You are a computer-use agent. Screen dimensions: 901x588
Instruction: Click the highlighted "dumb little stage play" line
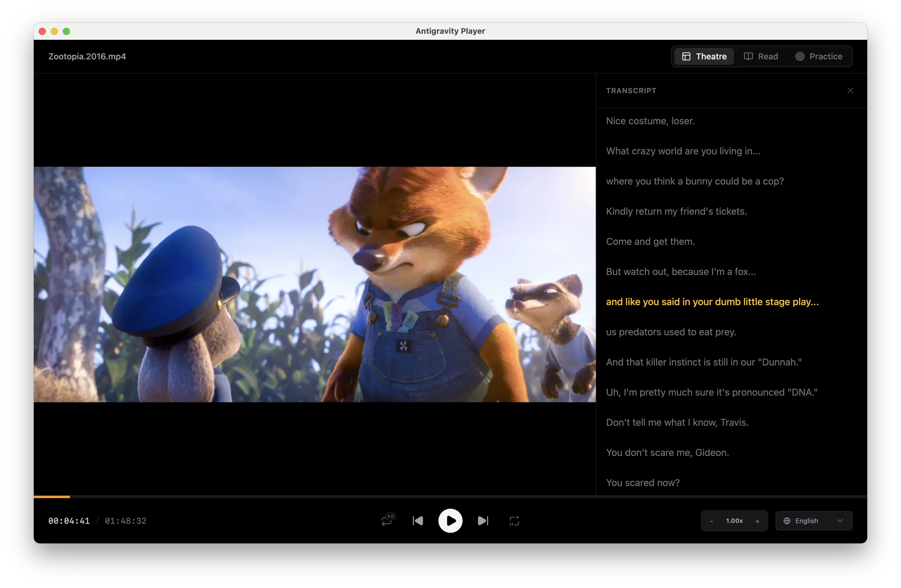712,302
